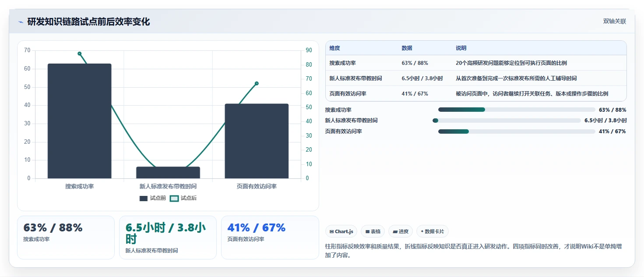
Task: Click the lightning icon beside the panel title
Action: (x=21, y=21)
